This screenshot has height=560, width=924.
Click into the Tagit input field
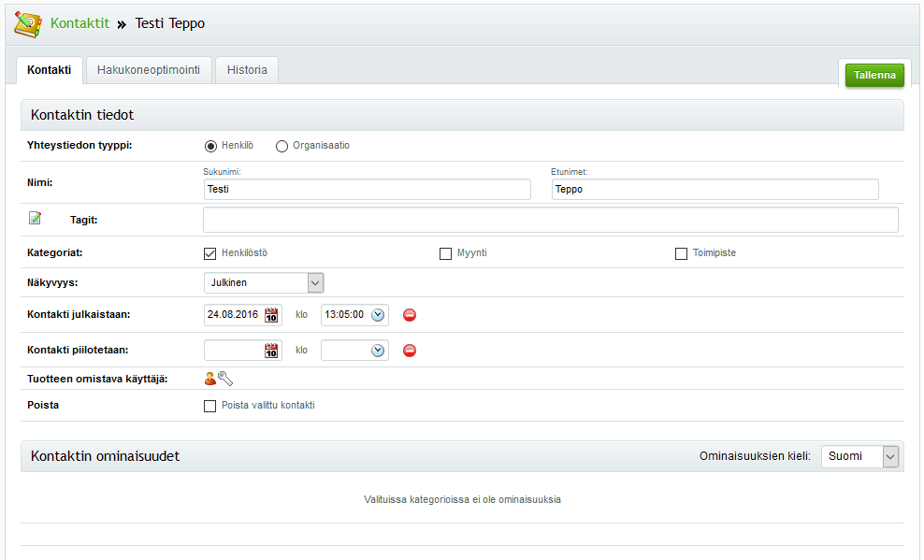[x=551, y=220]
